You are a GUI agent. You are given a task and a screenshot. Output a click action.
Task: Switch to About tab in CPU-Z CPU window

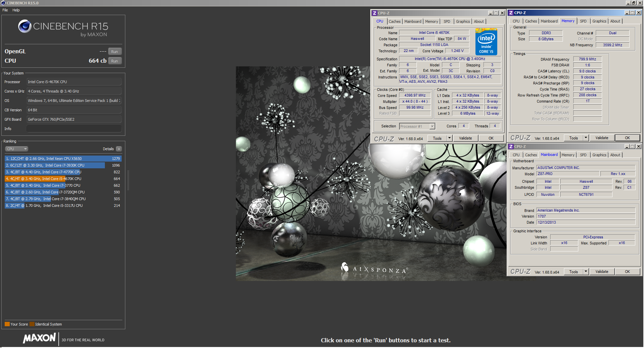click(x=479, y=21)
